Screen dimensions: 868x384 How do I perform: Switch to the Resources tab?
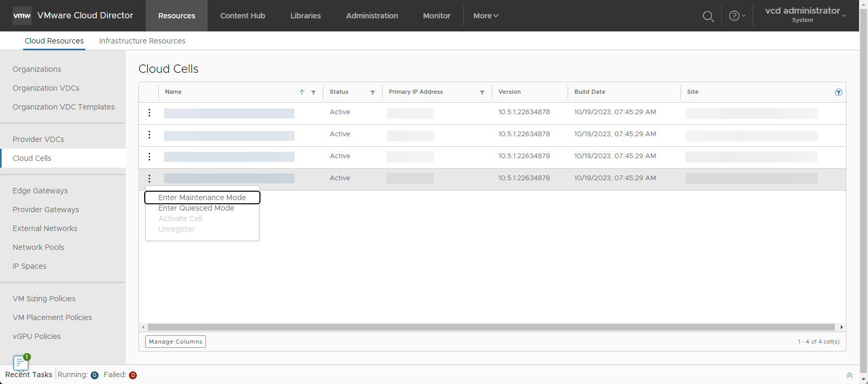coord(177,16)
